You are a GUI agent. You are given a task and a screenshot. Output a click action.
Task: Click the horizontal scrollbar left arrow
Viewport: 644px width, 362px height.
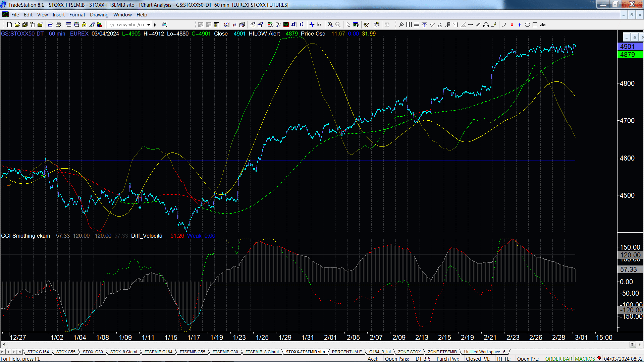point(4,345)
